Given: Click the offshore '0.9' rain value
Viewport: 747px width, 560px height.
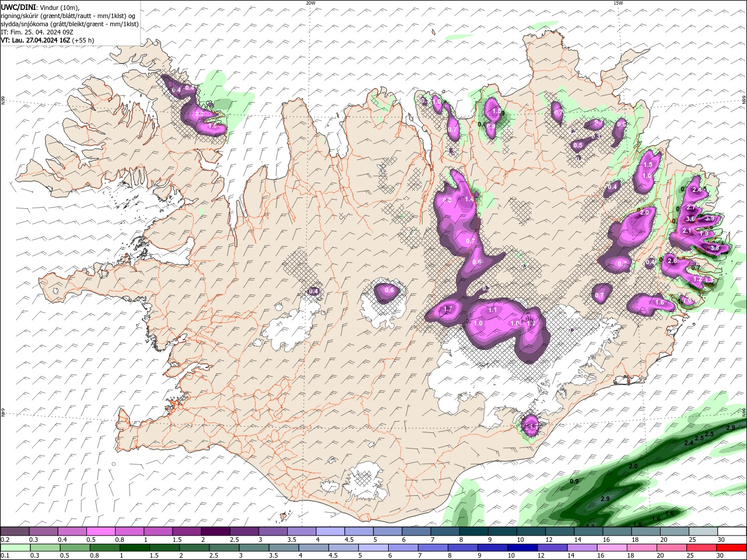Looking at the screenshot, I should (x=574, y=481).
